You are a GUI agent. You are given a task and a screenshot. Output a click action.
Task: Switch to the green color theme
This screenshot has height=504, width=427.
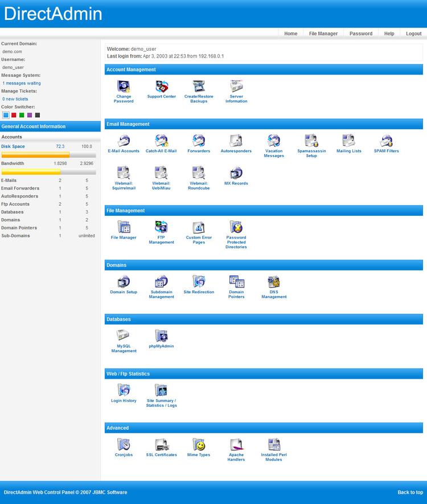coord(22,115)
